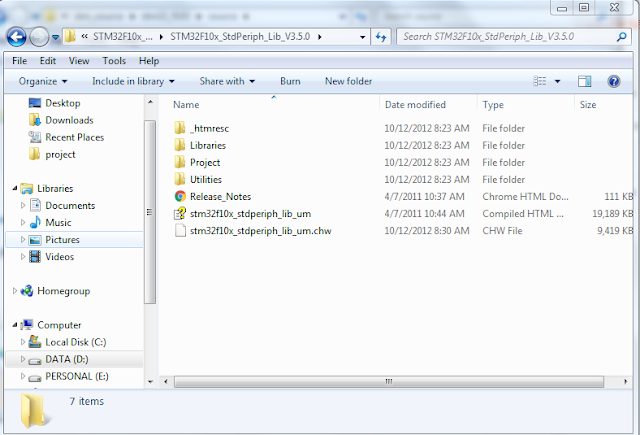Expand the Videos library node

pos(23,257)
